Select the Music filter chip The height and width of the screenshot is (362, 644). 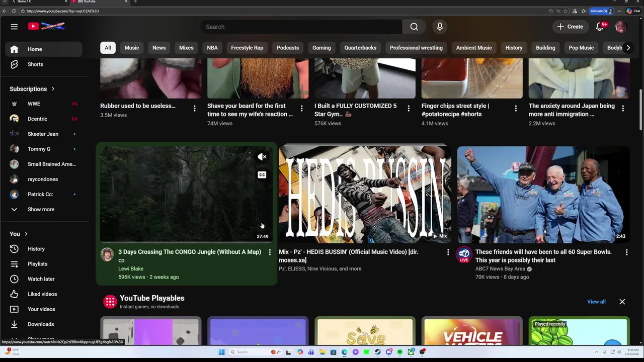pyautogui.click(x=132, y=48)
